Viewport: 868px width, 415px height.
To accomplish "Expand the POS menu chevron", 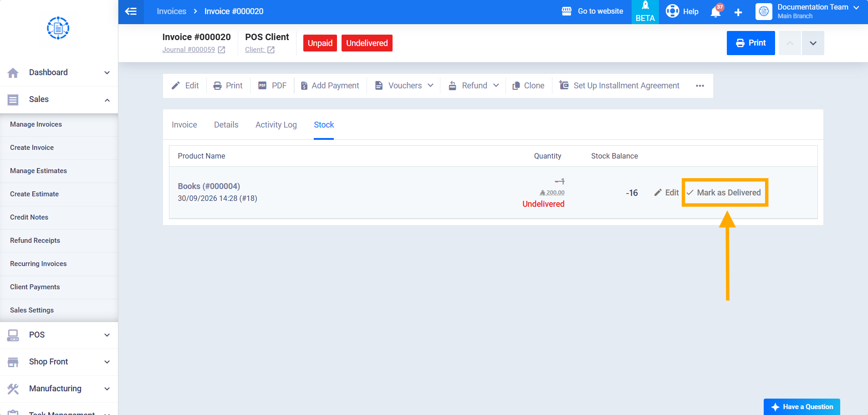I will tap(107, 335).
